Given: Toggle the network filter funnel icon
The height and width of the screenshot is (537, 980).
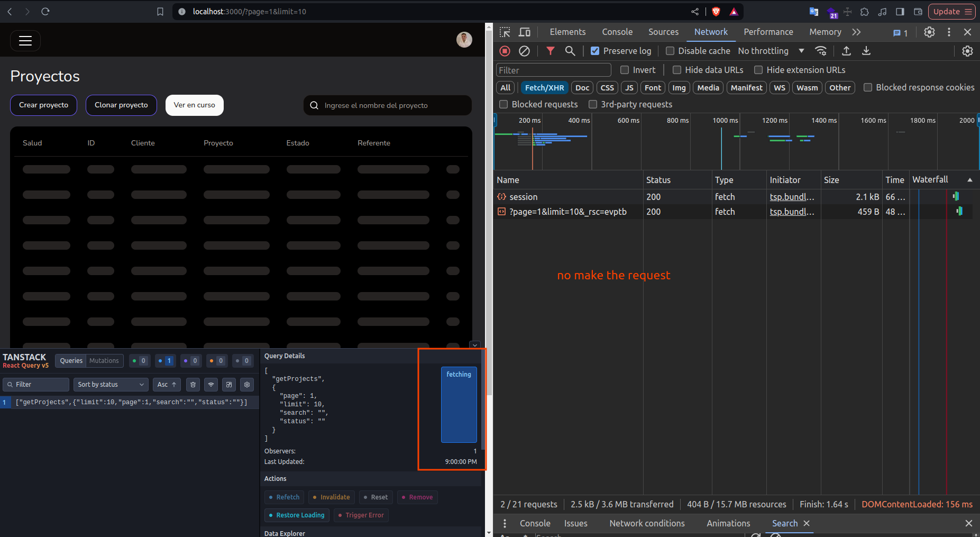Looking at the screenshot, I should coord(551,51).
